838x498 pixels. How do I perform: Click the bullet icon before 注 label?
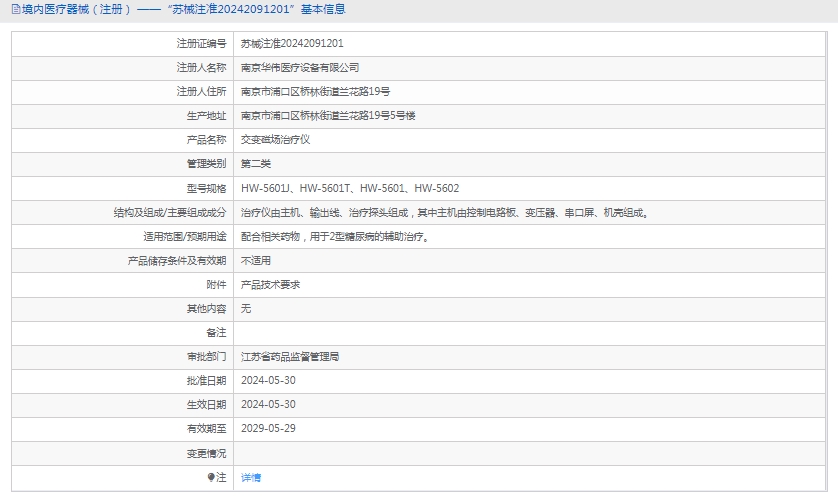pyautogui.click(x=211, y=477)
